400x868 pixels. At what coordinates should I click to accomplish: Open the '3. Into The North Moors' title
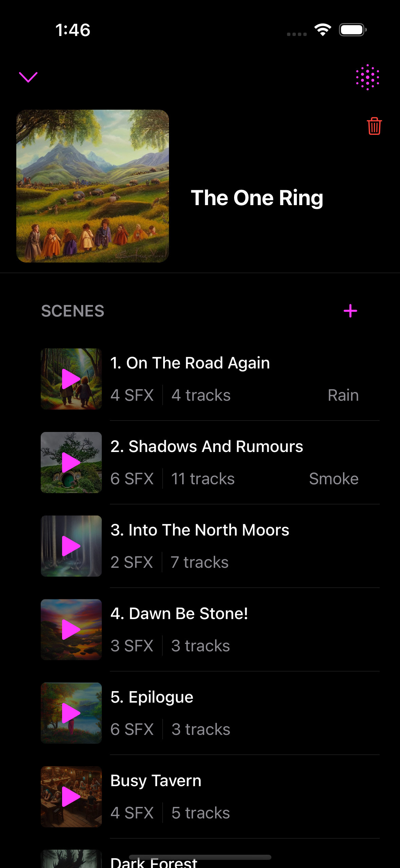coord(200,530)
